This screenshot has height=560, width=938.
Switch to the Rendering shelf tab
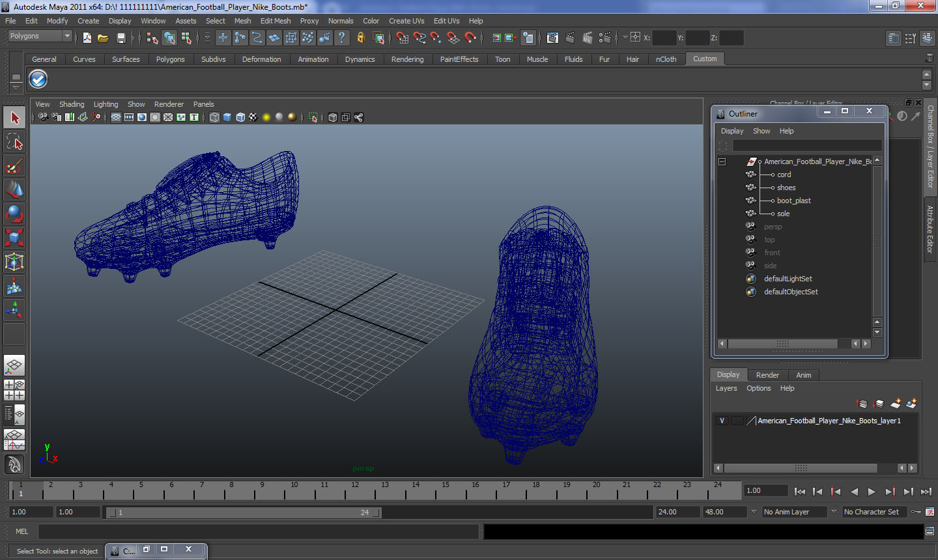pos(407,59)
